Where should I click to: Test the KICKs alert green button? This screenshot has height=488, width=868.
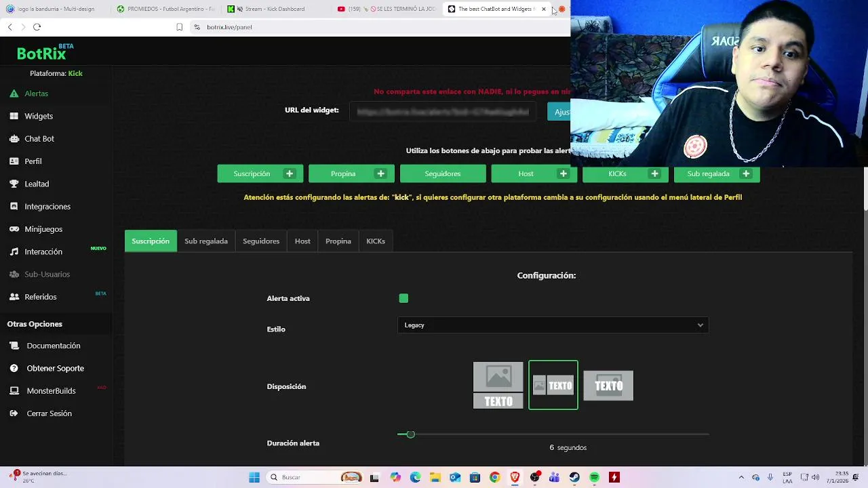625,174
